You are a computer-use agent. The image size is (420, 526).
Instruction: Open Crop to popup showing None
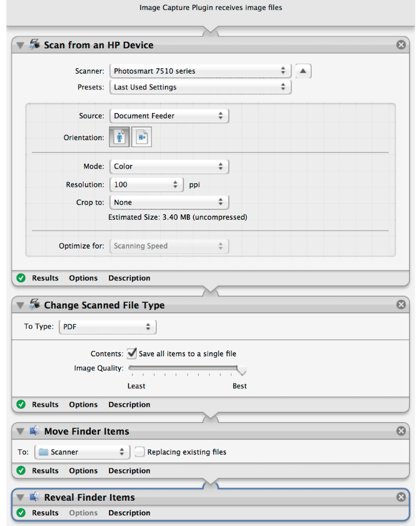169,202
